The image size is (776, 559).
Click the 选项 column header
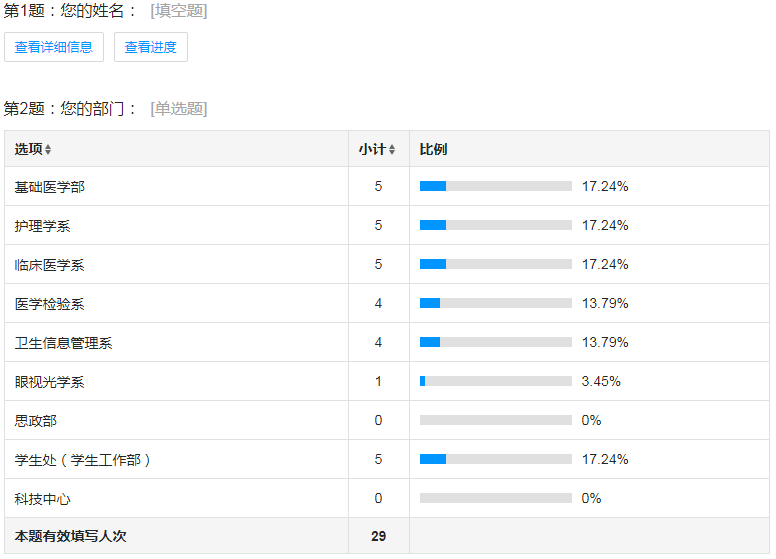point(28,149)
